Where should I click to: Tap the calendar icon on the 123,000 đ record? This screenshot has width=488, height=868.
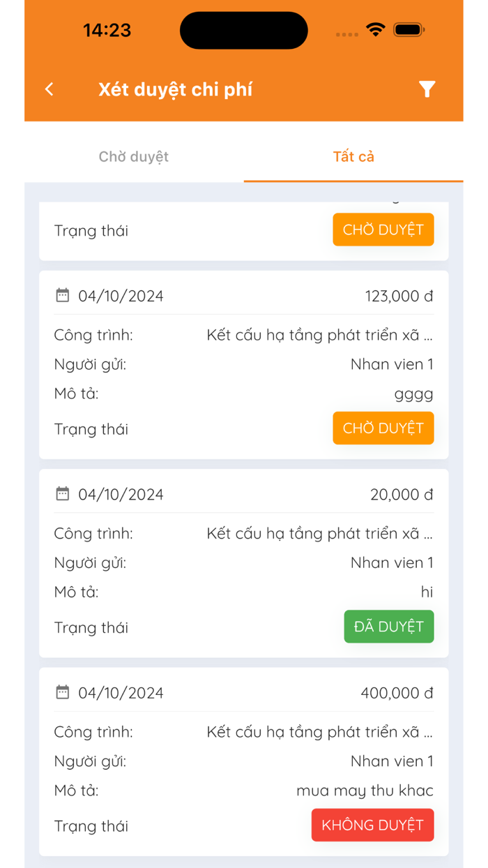tap(63, 295)
